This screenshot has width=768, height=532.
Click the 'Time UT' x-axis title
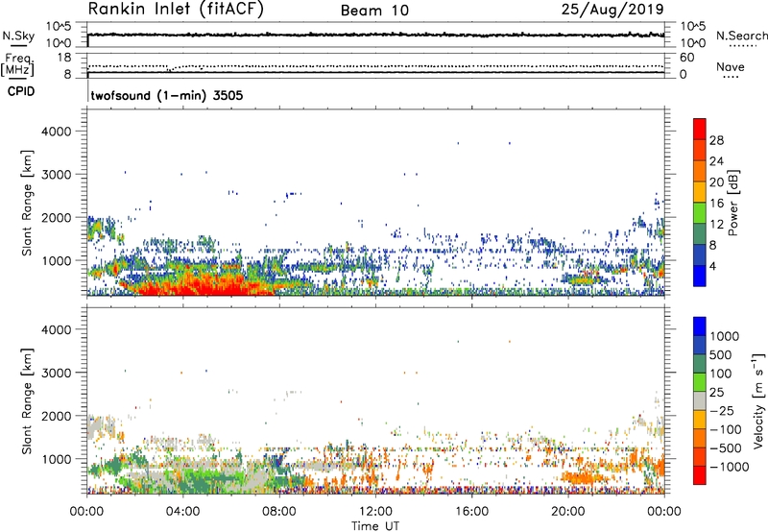pos(375,526)
